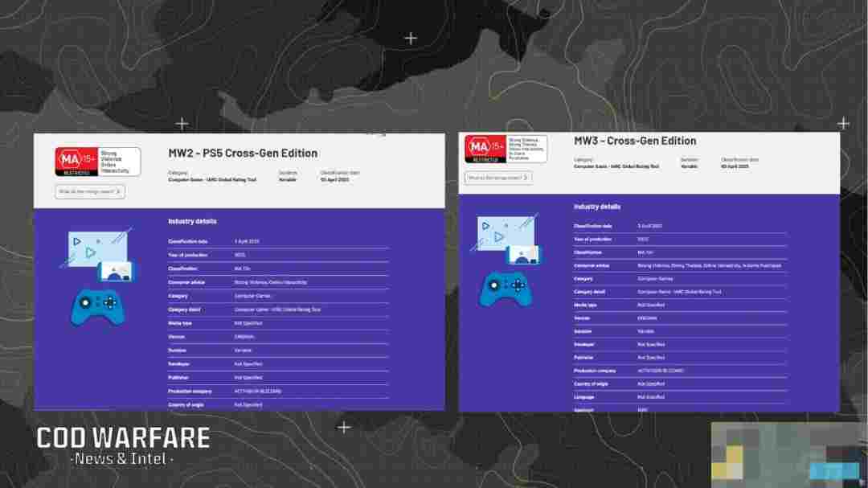Click the 'MW3 - Cross-Gen Edition' title
868x488 pixels.
tap(635, 141)
